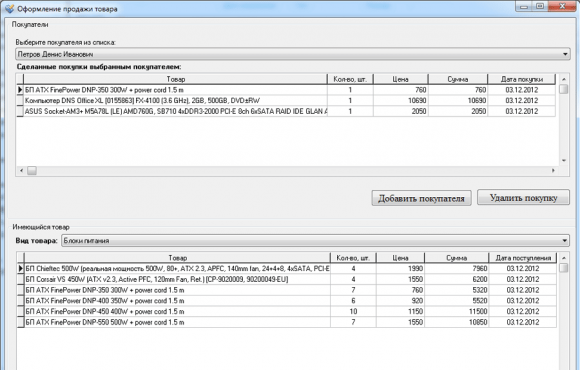The image size is (580, 370).
Task: Select the FinePower DNP-450 400W row
Action: point(287,312)
